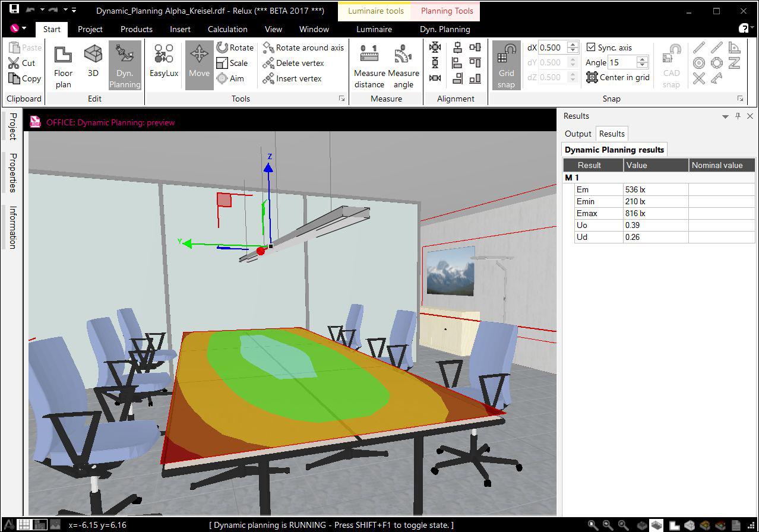759x532 pixels.
Task: Open the Snap group dialog launcher
Action: point(740,99)
